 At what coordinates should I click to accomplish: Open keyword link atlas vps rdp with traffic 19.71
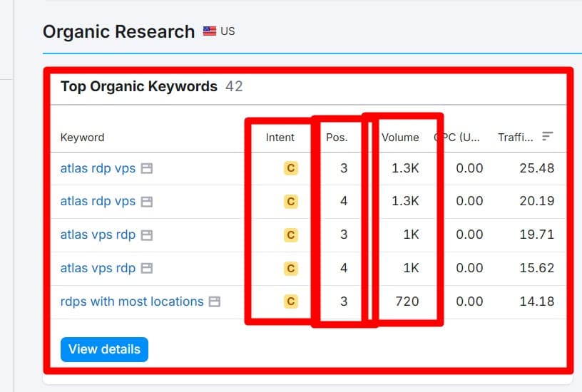tap(98, 234)
